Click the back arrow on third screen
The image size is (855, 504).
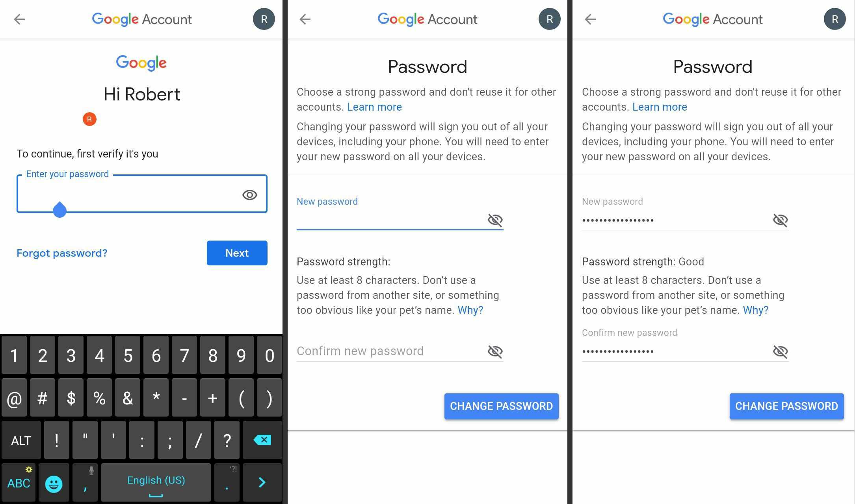pos(590,19)
